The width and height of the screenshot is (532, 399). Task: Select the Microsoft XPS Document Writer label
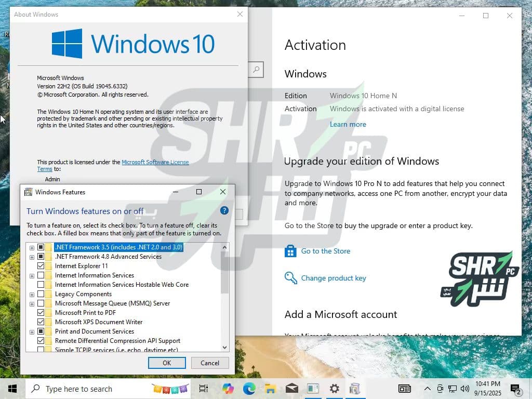point(99,322)
